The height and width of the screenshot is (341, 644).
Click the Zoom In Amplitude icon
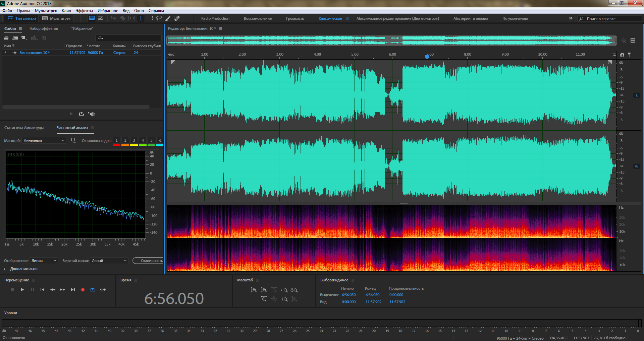[x=254, y=290]
